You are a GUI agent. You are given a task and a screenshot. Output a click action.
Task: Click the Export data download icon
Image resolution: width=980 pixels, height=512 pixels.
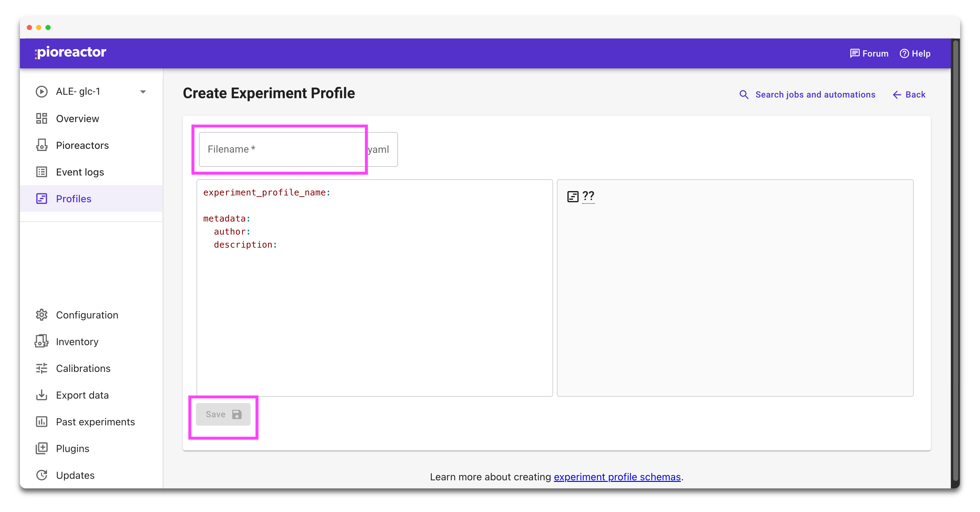tap(41, 395)
